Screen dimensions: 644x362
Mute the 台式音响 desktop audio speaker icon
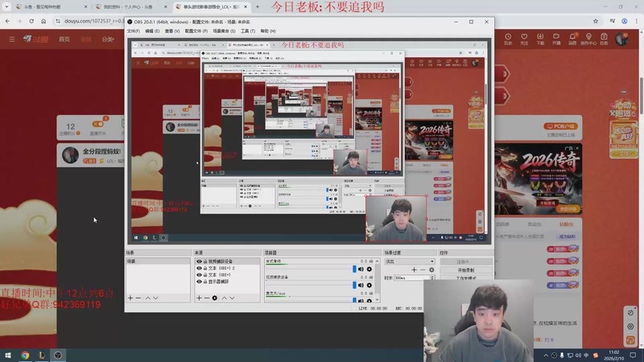(361, 269)
